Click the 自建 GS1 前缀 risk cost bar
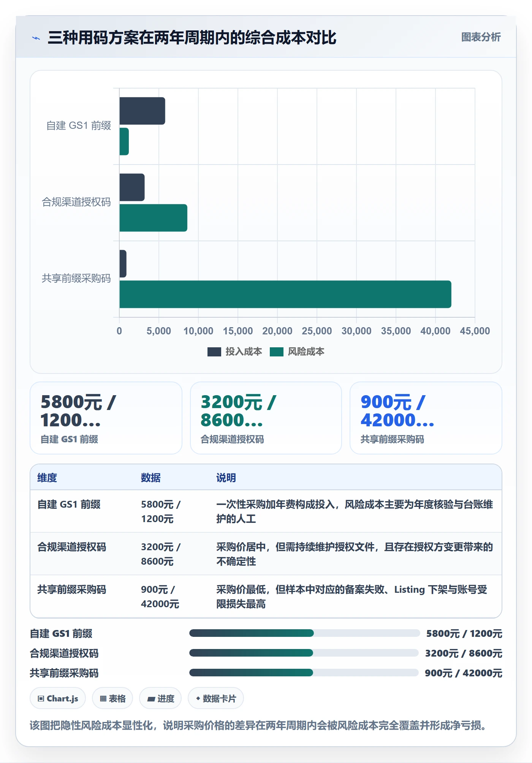 124,141
